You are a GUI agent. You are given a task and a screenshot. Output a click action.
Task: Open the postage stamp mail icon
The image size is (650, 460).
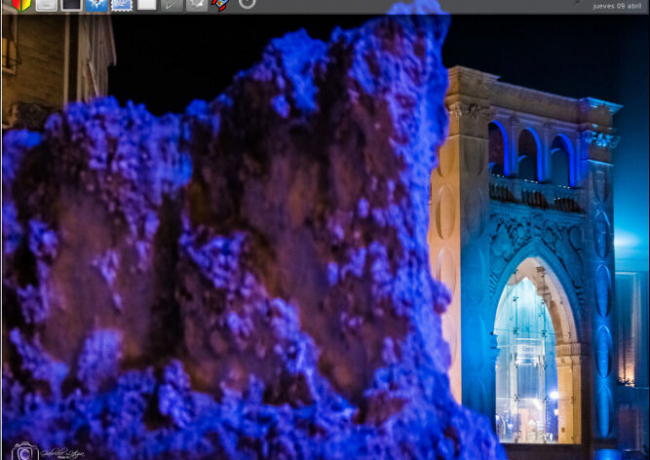121,4
